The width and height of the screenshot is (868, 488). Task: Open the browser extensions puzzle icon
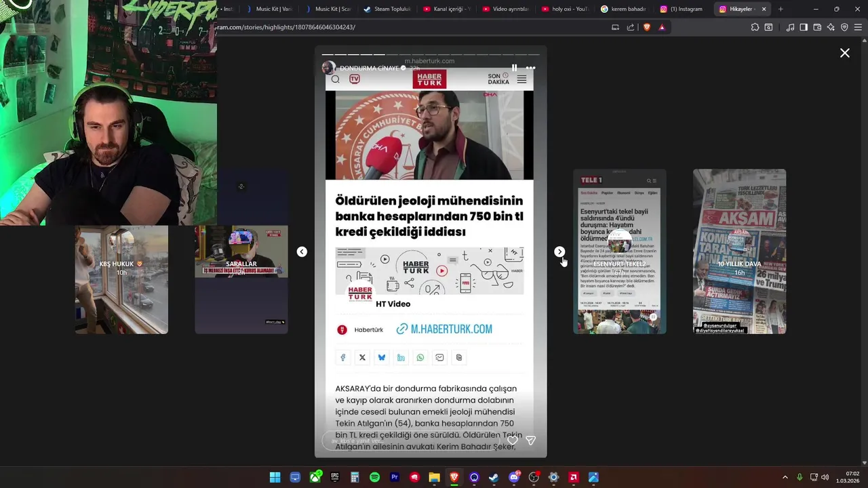coord(755,27)
